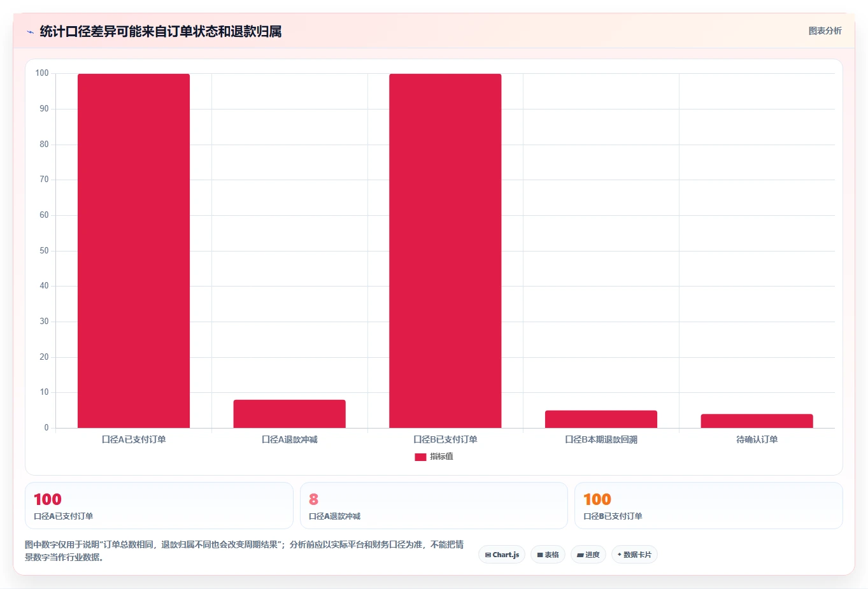Select the 表格 chip
The image size is (868, 589).
coord(548,555)
